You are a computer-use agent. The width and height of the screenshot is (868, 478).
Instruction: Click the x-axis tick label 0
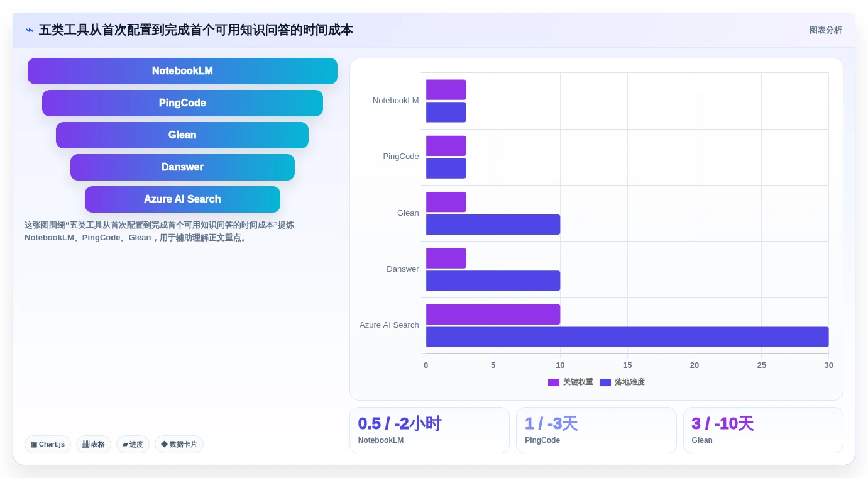coord(426,365)
